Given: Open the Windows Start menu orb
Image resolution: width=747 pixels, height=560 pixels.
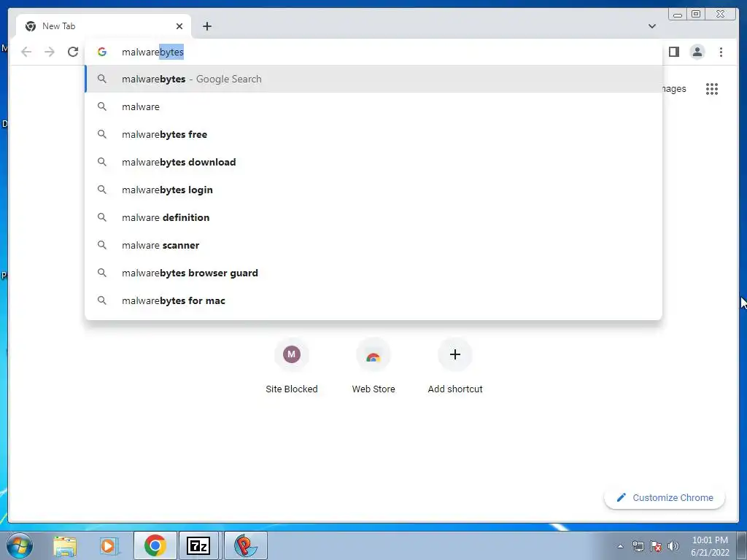Looking at the screenshot, I should coord(20,545).
